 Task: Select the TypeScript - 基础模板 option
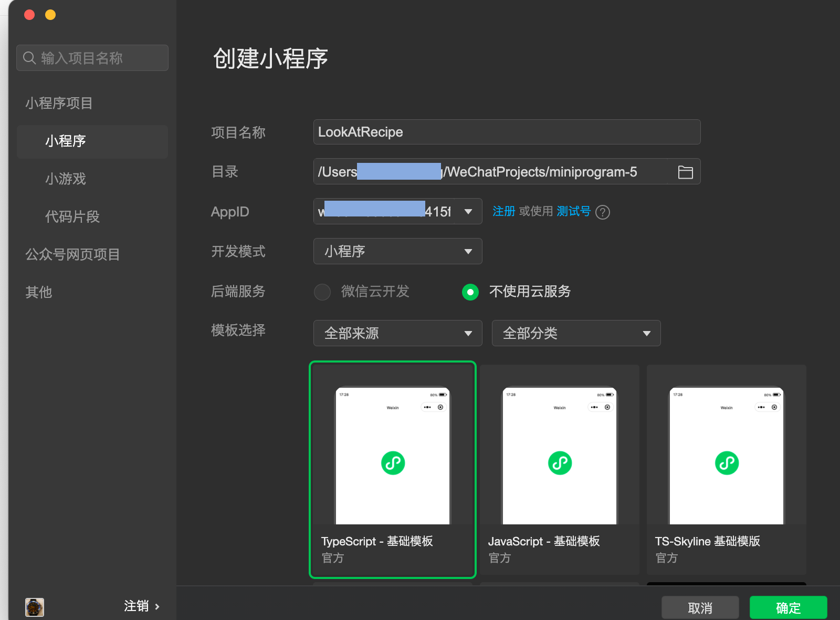[393, 470]
